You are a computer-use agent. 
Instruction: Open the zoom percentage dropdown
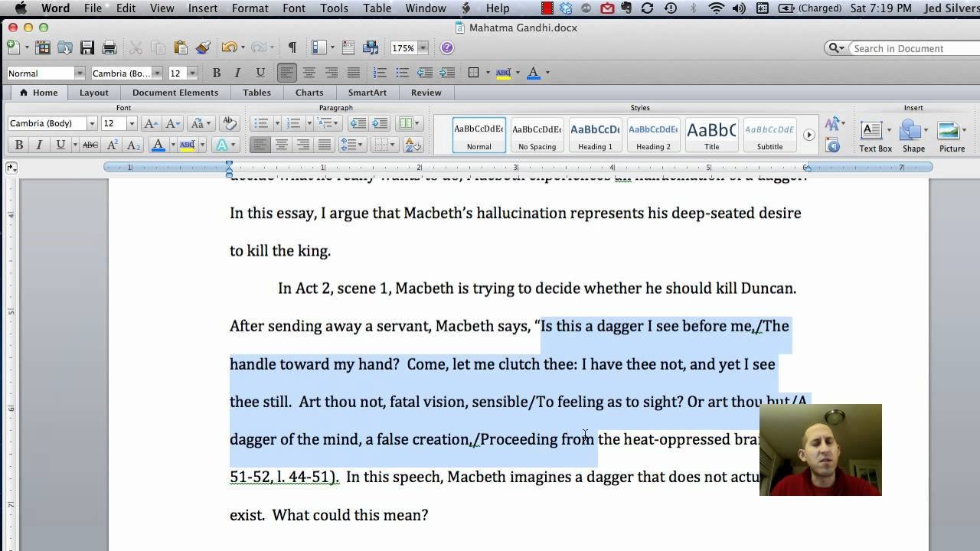[422, 47]
